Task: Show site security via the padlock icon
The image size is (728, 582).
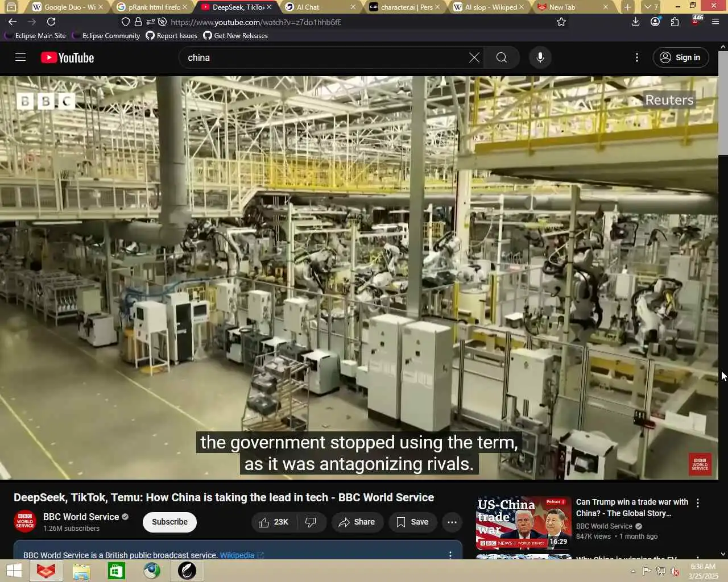Action: [138, 22]
